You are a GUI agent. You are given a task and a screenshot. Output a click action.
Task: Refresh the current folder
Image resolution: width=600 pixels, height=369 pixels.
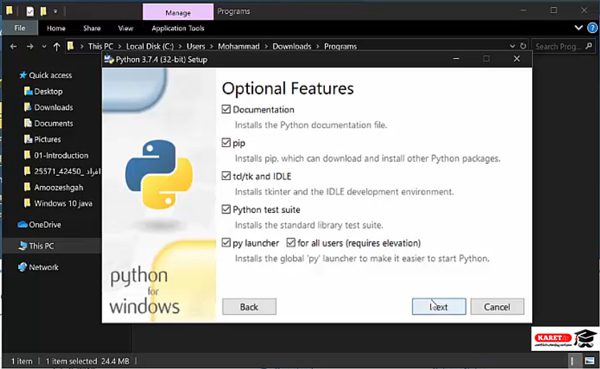pos(523,46)
